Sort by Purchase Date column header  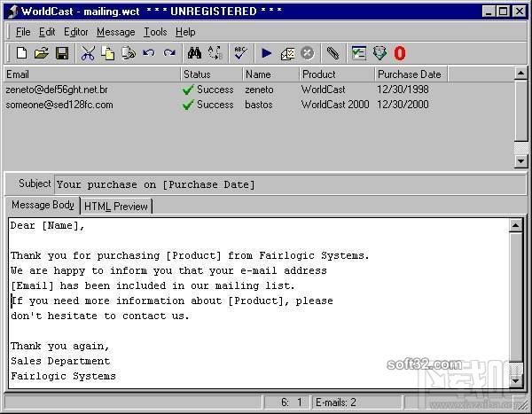tap(411, 74)
